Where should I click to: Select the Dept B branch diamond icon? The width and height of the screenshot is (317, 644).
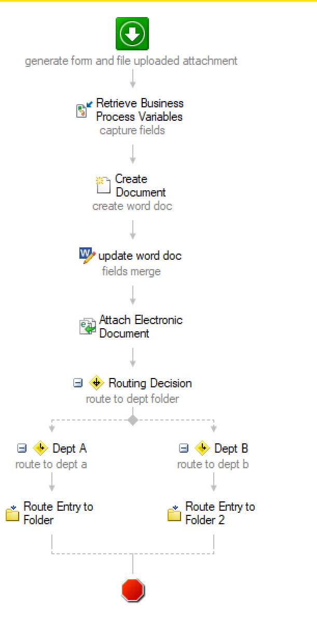pos(202,448)
